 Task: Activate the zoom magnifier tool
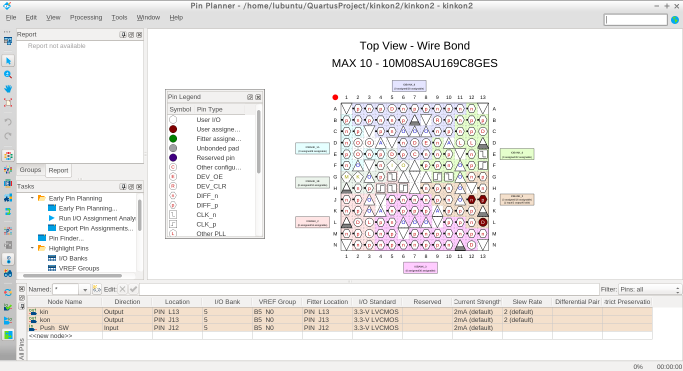click(8, 75)
